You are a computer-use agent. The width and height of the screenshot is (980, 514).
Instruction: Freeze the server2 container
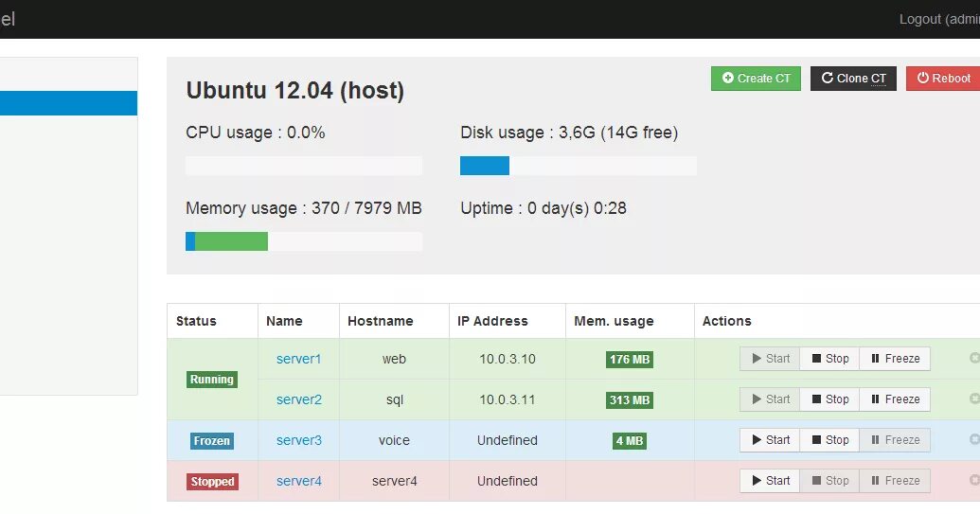895,399
